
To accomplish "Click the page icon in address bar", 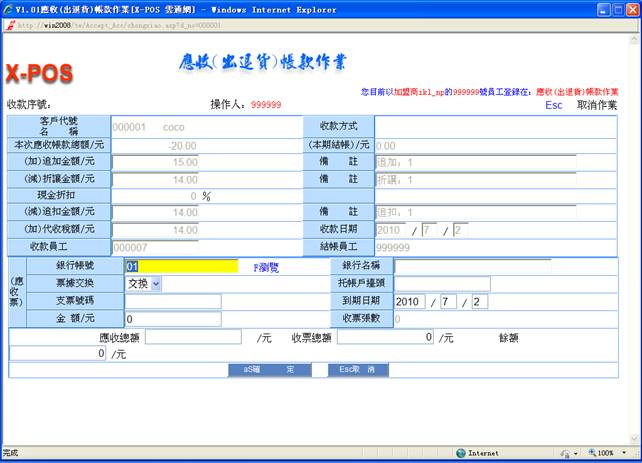I will pos(10,26).
